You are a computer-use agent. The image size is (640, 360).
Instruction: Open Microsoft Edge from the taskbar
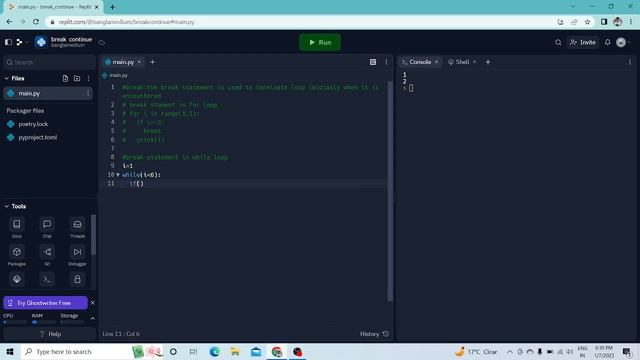pyautogui.click(x=214, y=351)
